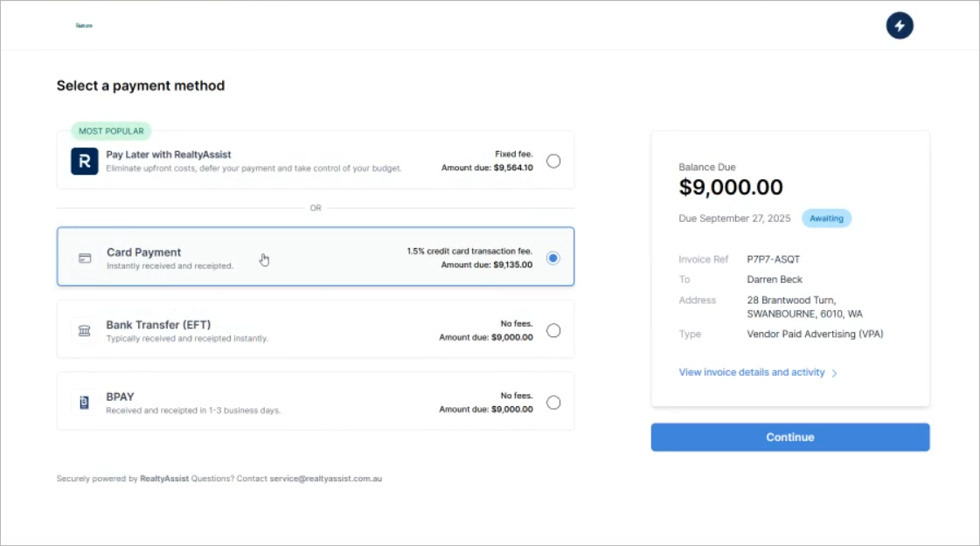Click the bank building icon for Bank Transfer
The image size is (980, 546).
click(85, 330)
